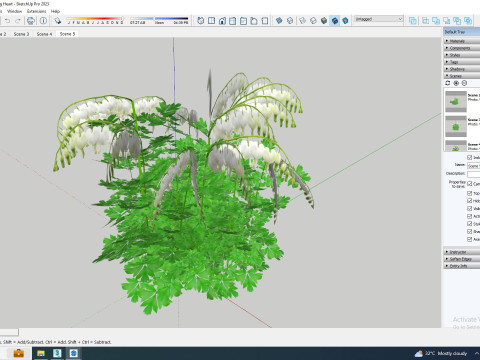Open the Window menu
Viewport: 480px width, 360px height.
pos(15,11)
